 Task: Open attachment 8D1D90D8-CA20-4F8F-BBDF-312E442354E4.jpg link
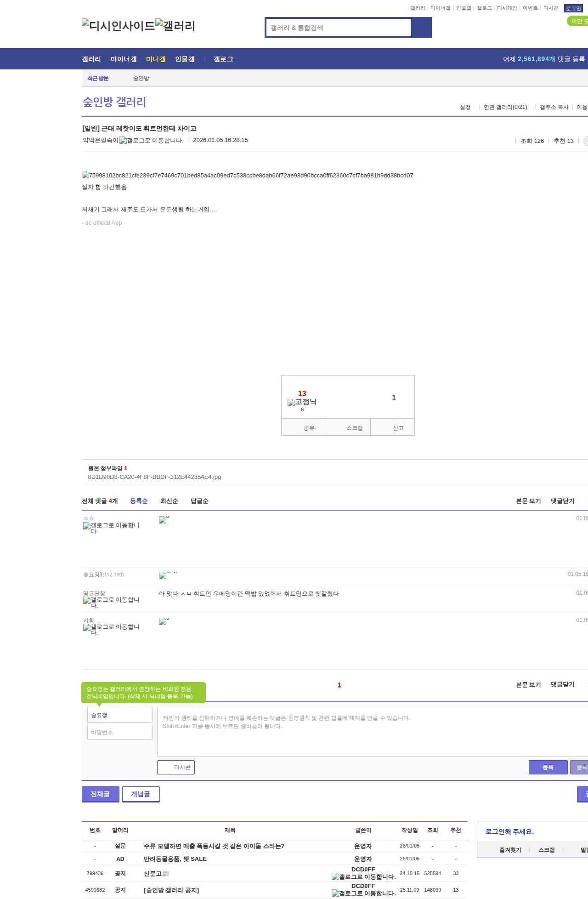click(x=154, y=477)
